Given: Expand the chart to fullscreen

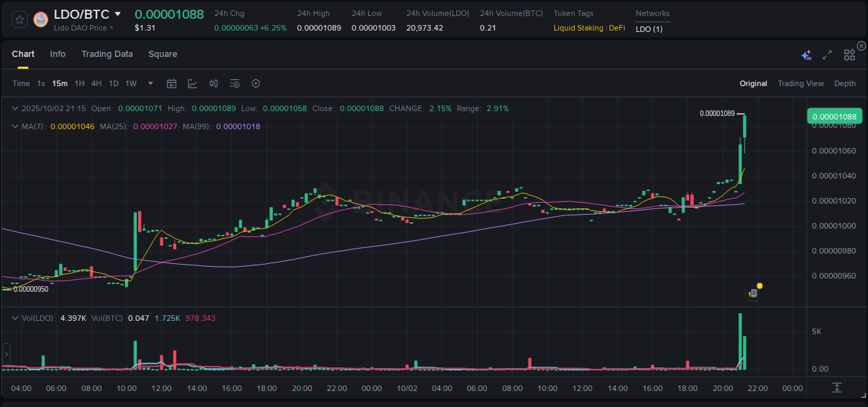Looking at the screenshot, I should 827,53.
